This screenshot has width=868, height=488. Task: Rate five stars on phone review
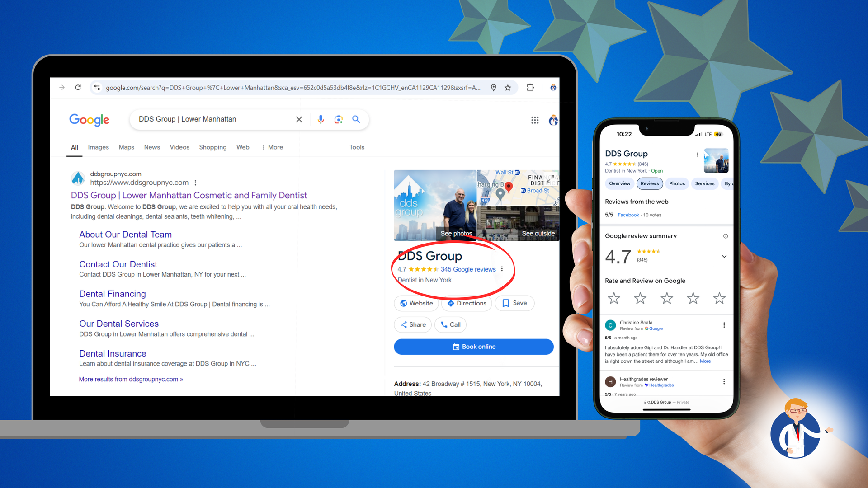pos(719,298)
